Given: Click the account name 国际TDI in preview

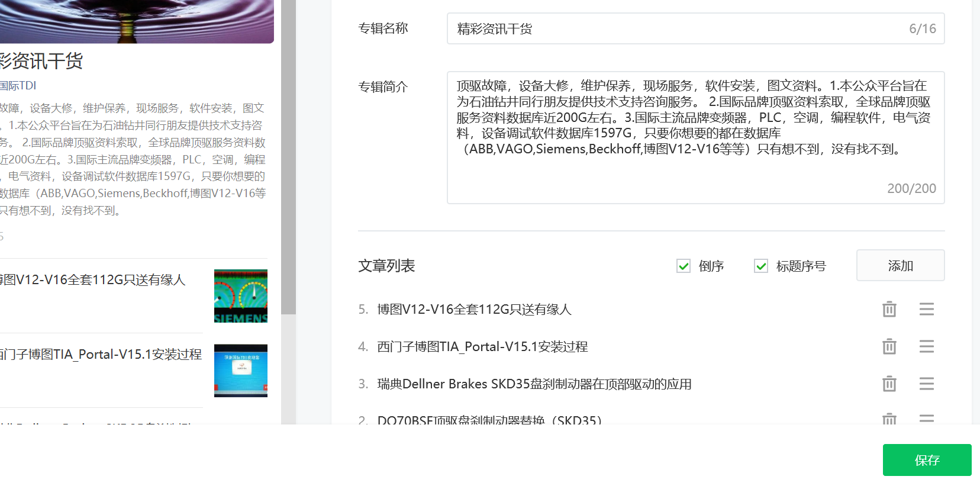Looking at the screenshot, I should click(x=18, y=86).
